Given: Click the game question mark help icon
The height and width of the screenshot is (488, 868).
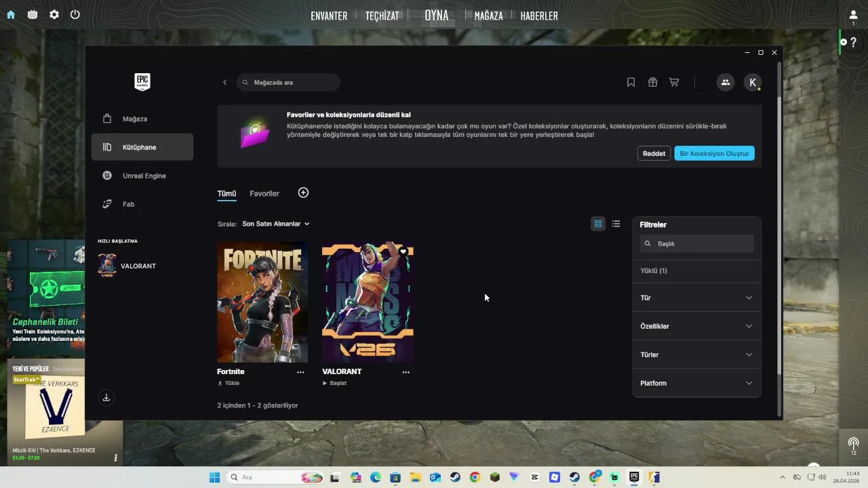Looking at the screenshot, I should [x=853, y=42].
